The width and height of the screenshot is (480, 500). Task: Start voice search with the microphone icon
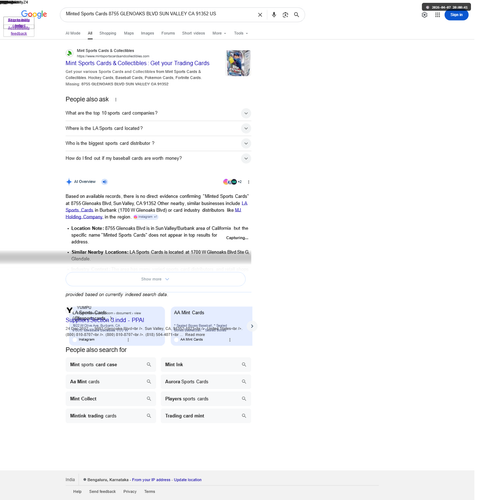(274, 15)
